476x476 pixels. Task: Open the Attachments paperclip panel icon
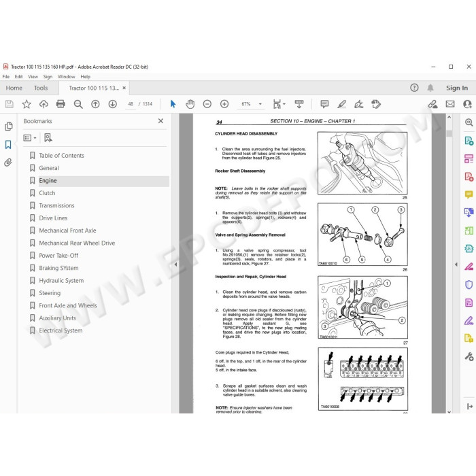click(8, 163)
